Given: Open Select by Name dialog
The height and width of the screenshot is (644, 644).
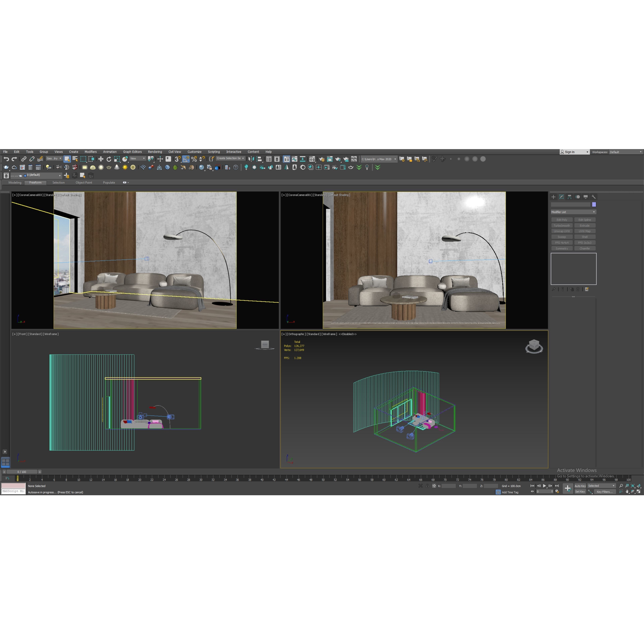Looking at the screenshot, I should pyautogui.click(x=75, y=159).
